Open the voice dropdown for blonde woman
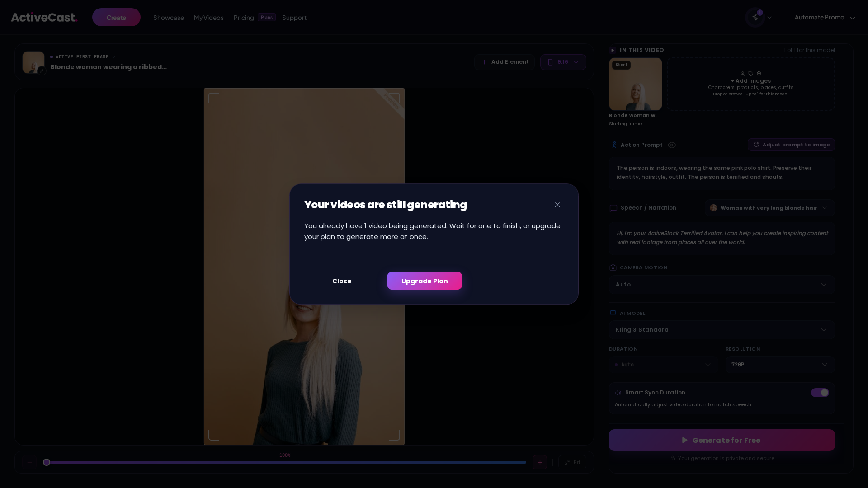This screenshot has width=868, height=488. pyautogui.click(x=769, y=208)
